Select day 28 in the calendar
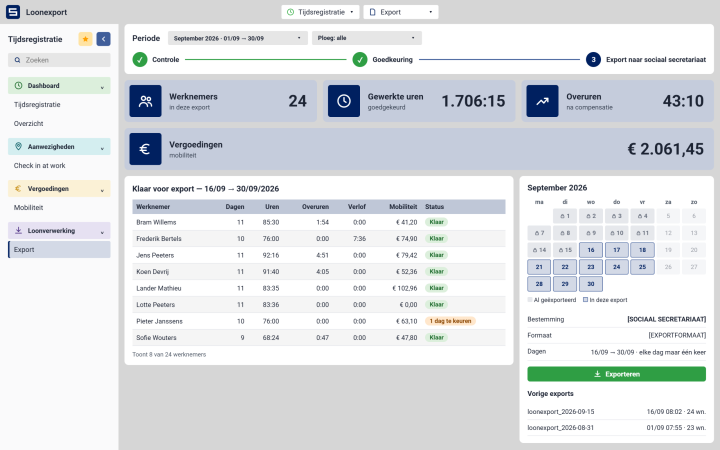Image resolution: width=720 pixels, height=450 pixels. [x=539, y=284]
